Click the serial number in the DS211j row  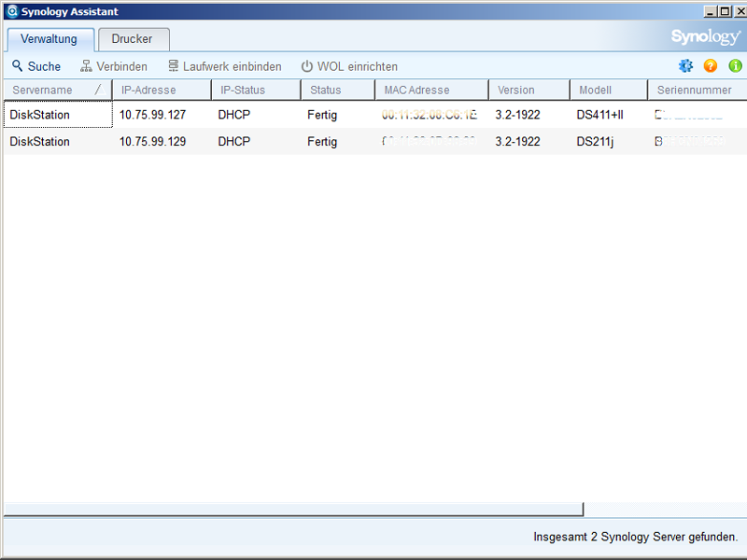[690, 142]
